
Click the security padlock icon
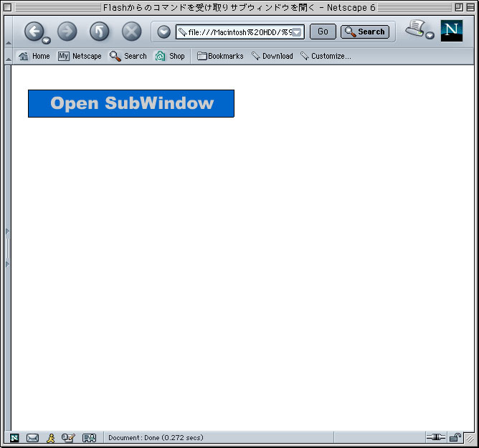pyautogui.click(x=455, y=437)
